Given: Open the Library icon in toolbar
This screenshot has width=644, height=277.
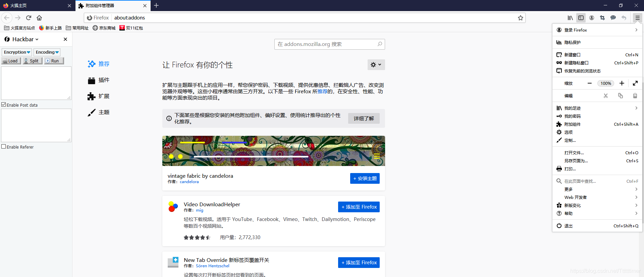Looking at the screenshot, I should tap(570, 18).
